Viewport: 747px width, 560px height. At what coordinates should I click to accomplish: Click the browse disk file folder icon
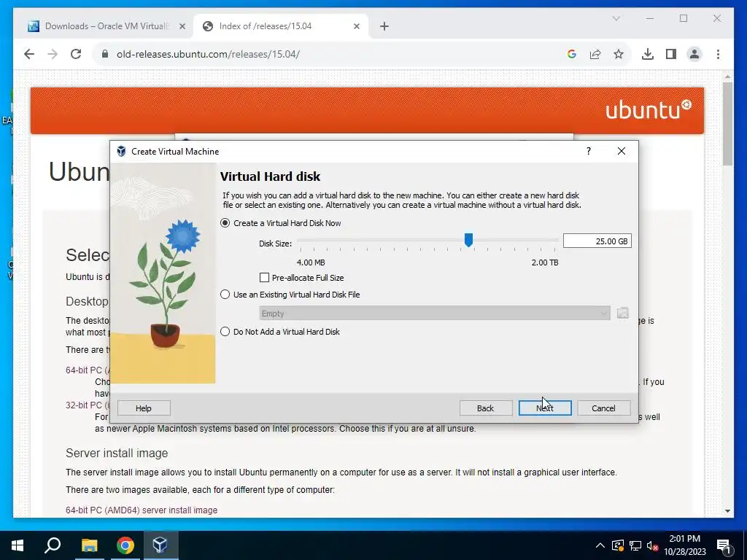point(623,313)
